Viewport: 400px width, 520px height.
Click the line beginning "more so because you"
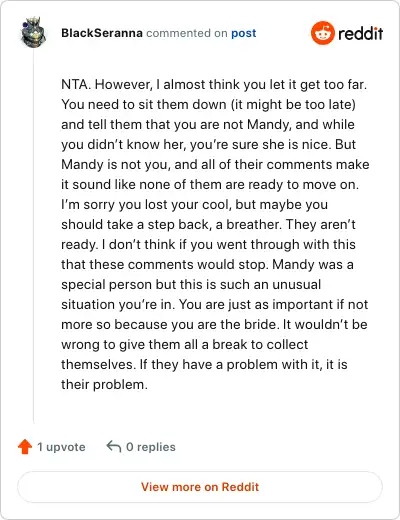click(214, 325)
